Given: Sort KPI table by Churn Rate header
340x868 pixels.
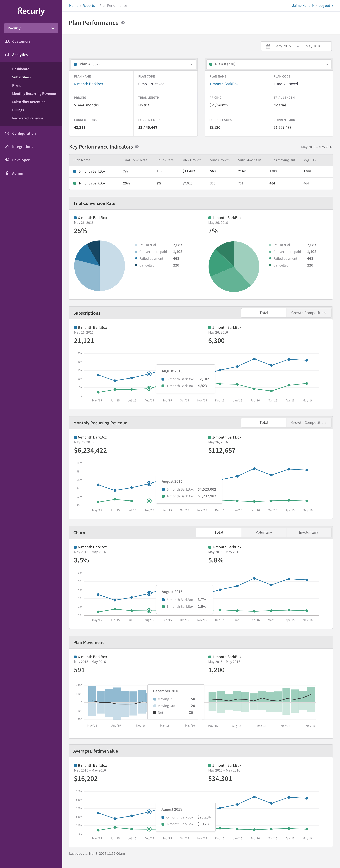Looking at the screenshot, I should pyautogui.click(x=165, y=160).
